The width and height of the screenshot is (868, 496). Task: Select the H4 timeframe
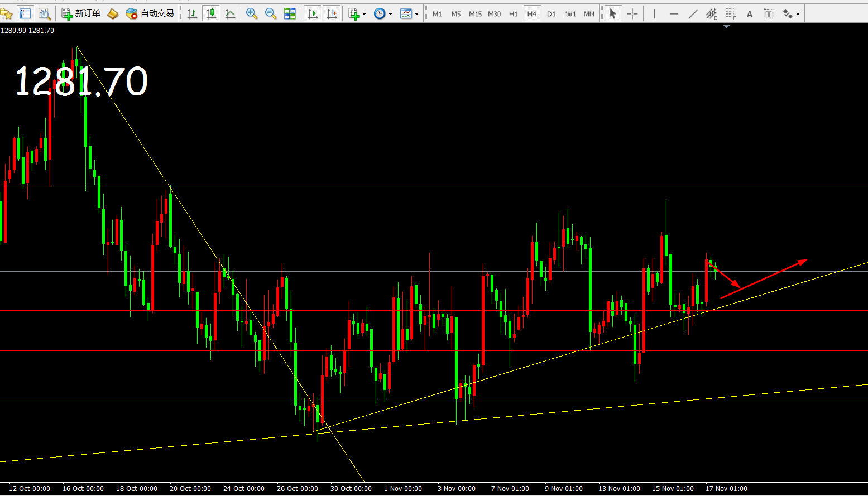point(532,14)
